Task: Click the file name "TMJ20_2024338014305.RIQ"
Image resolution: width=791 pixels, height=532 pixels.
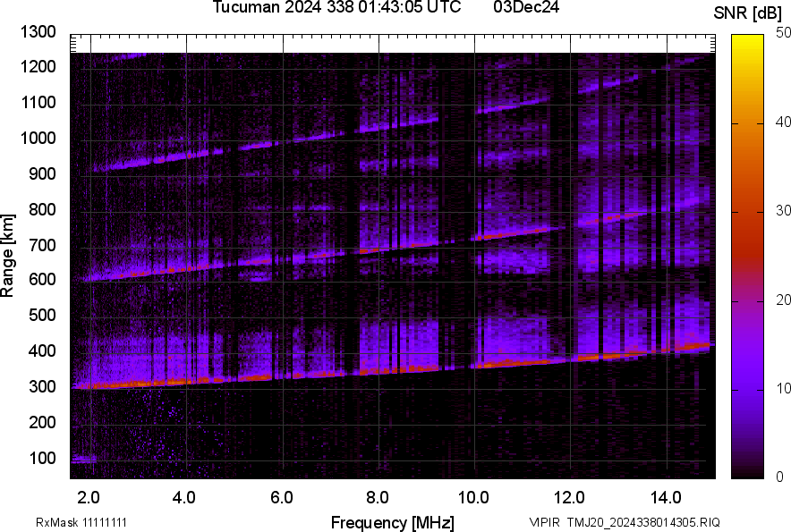Action: (638, 522)
